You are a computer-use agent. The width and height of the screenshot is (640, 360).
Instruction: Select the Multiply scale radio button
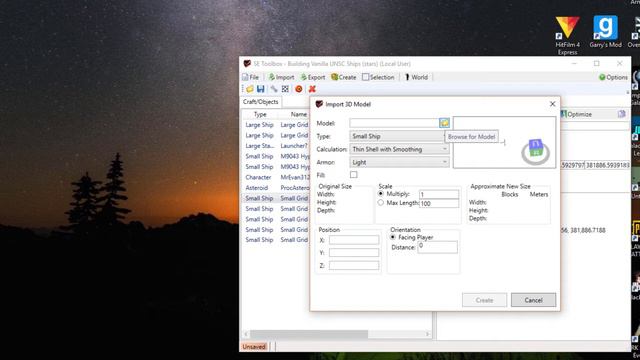pyautogui.click(x=381, y=194)
